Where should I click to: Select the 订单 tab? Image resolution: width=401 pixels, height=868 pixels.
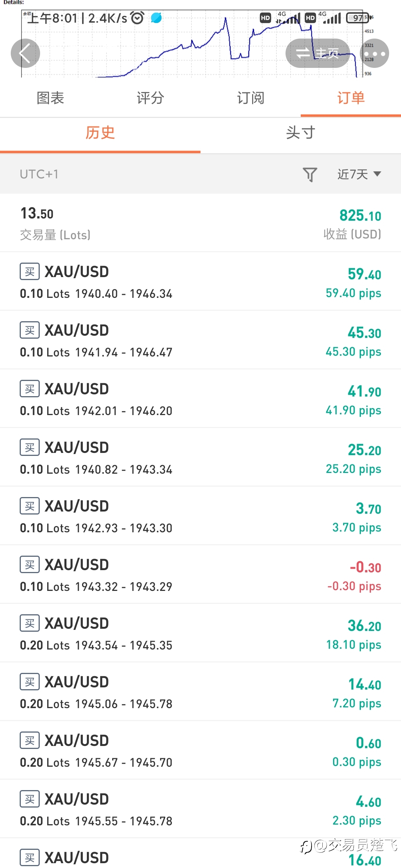point(351,98)
